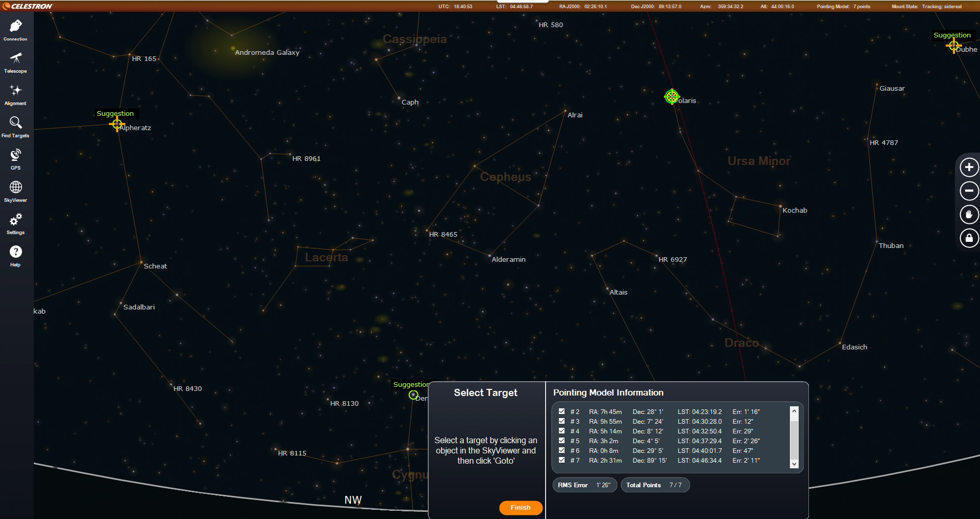The image size is (980, 519).
Task: Zoom out of the sky view
Action: 969,191
